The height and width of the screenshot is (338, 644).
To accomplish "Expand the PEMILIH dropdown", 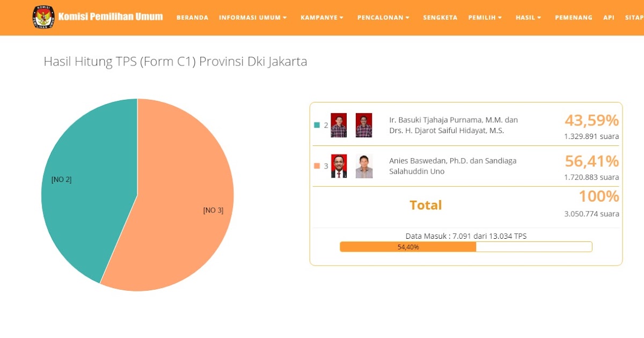I will 485,17.
